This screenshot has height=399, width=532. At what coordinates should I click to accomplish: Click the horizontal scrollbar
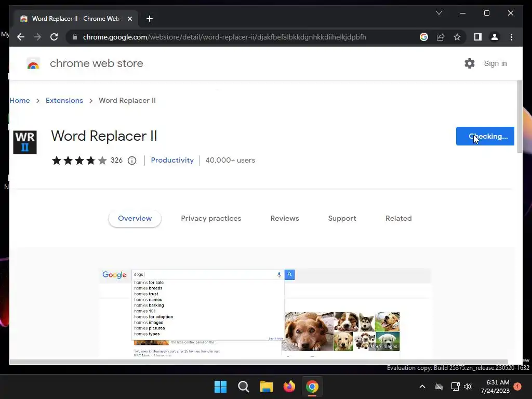coord(259,362)
